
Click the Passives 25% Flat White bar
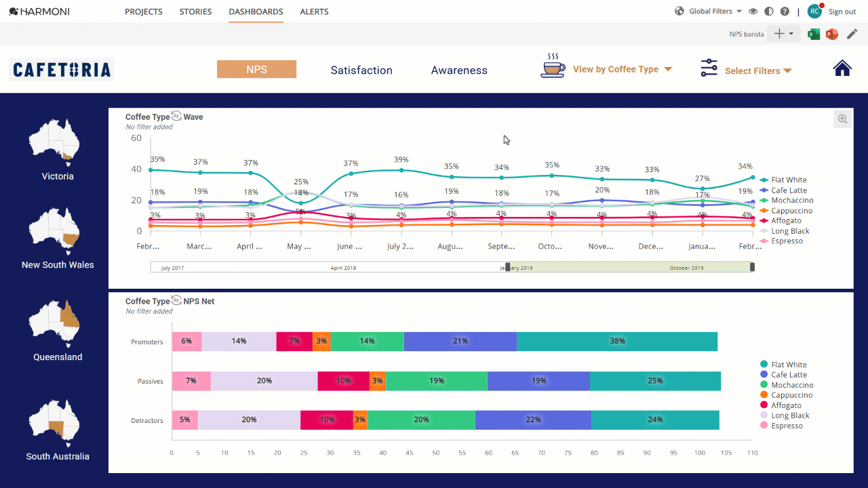point(655,381)
